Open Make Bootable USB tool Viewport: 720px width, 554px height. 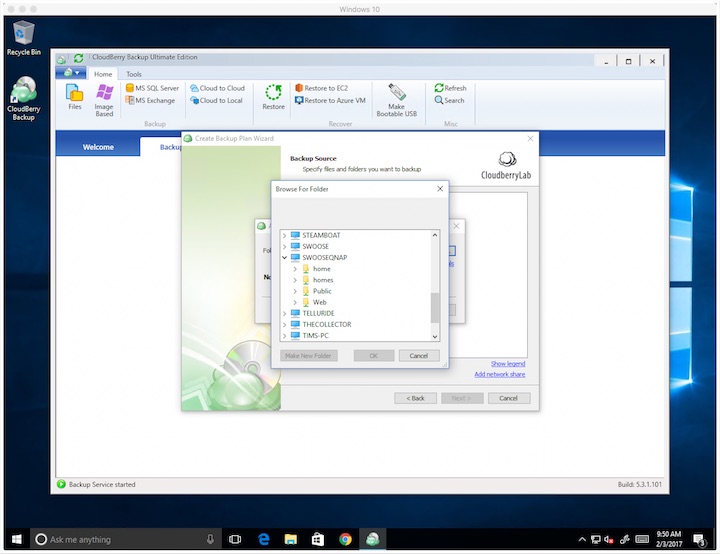[x=397, y=101]
